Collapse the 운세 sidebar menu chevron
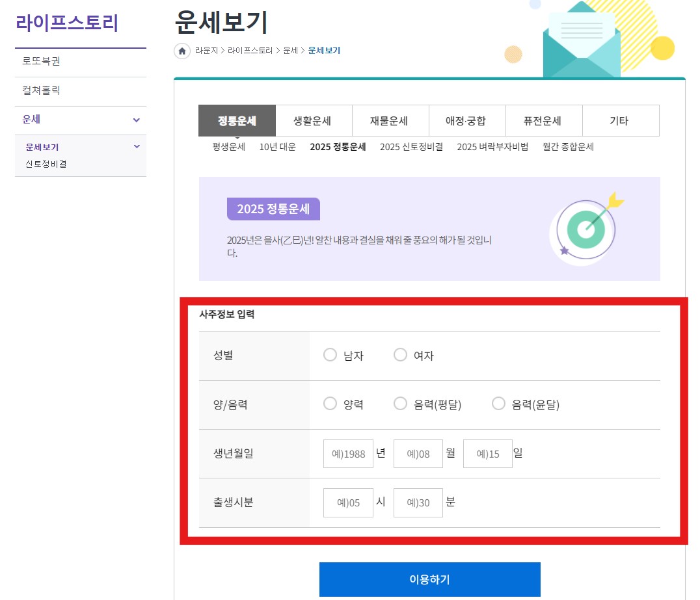This screenshot has height=600, width=700. coord(135,120)
